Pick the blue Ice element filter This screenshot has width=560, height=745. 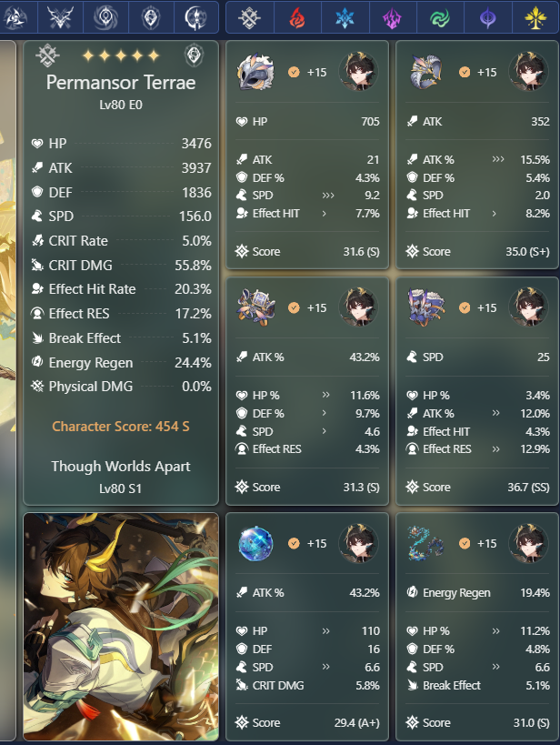pyautogui.click(x=345, y=18)
